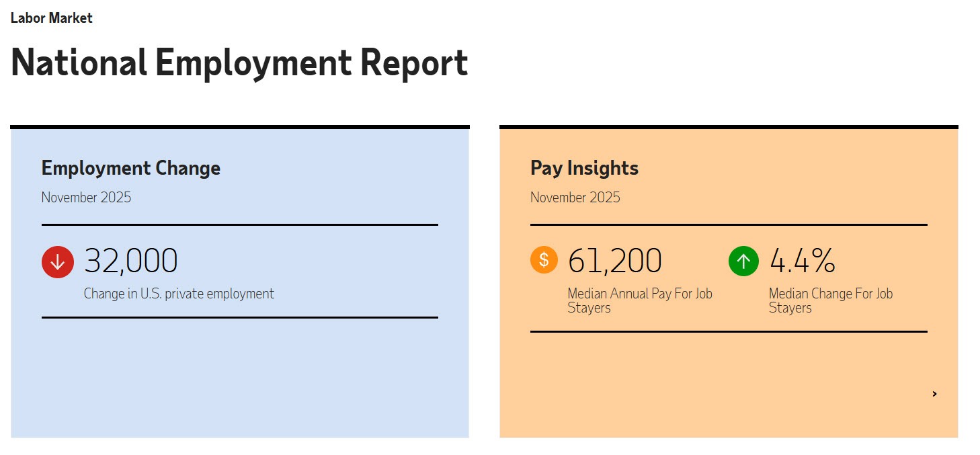Image resolution: width=980 pixels, height=455 pixels.
Task: Click black top border of Employment Change card
Action: [239, 126]
